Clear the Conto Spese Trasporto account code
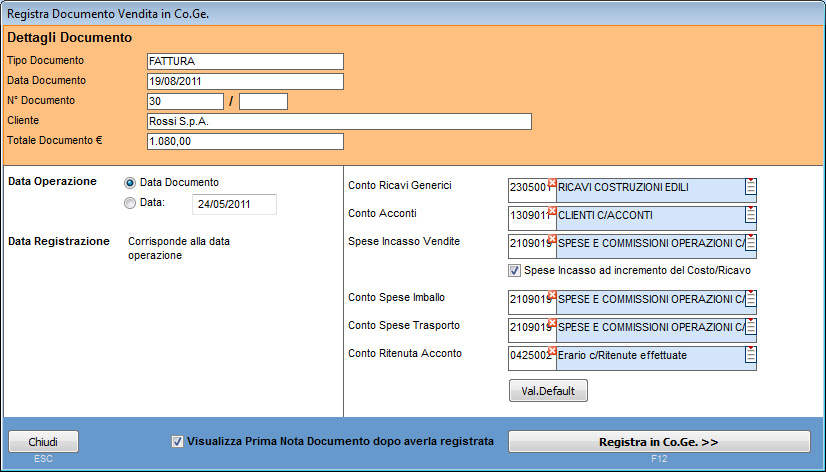826x472 pixels. (551, 322)
